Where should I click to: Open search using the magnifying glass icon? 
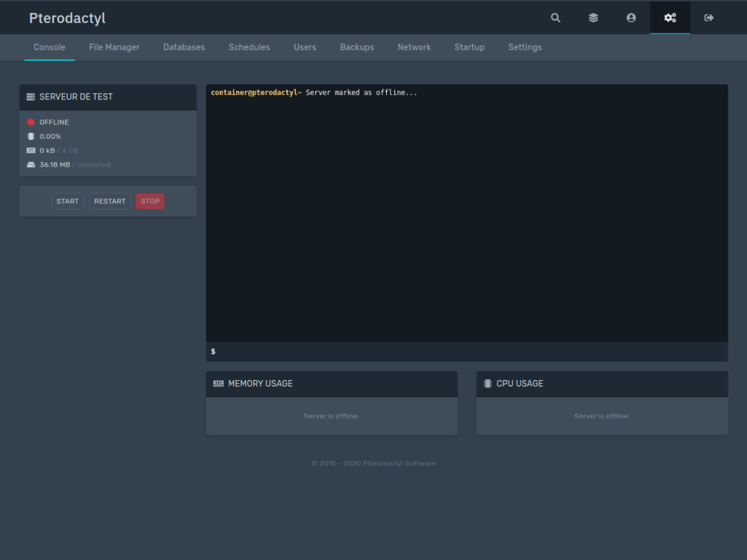coord(555,17)
